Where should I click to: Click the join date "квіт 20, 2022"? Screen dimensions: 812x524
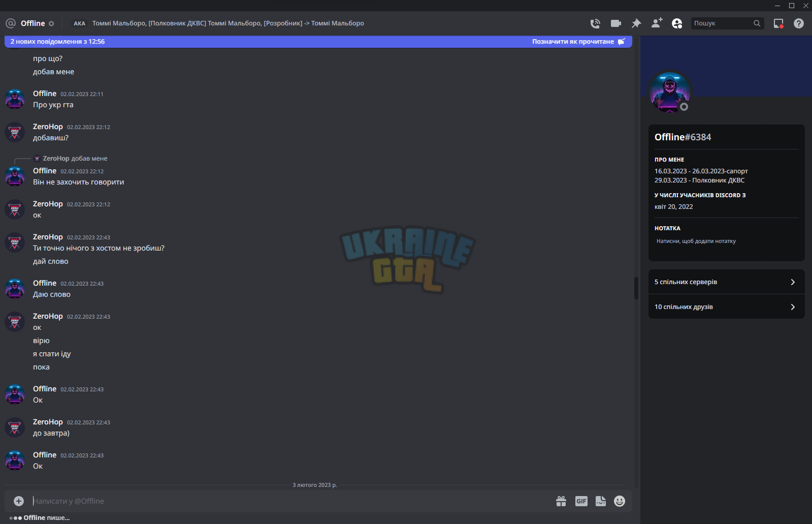674,207
